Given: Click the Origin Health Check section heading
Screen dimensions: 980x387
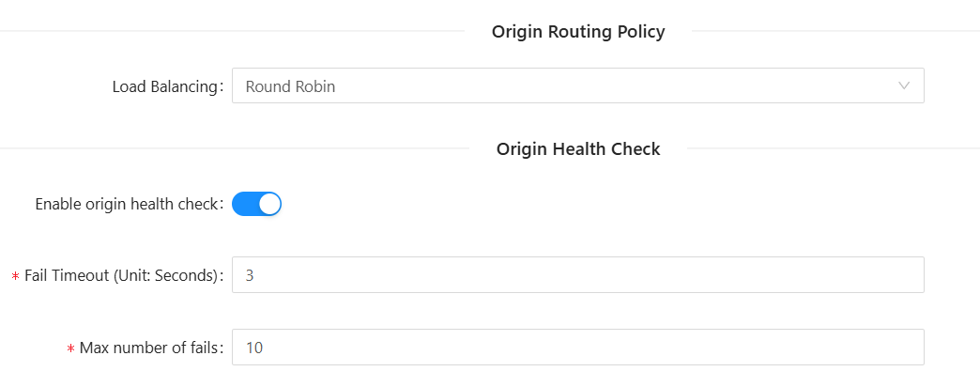Looking at the screenshot, I should coord(577,148).
